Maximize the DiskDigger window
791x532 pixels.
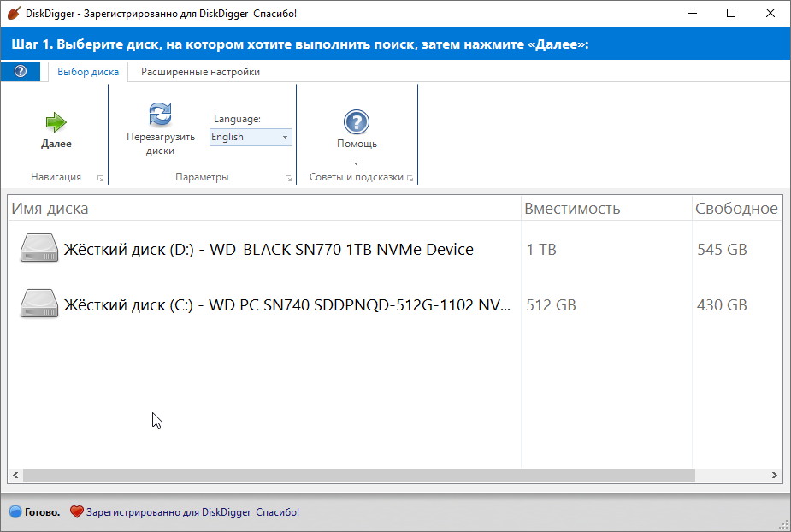coord(731,13)
